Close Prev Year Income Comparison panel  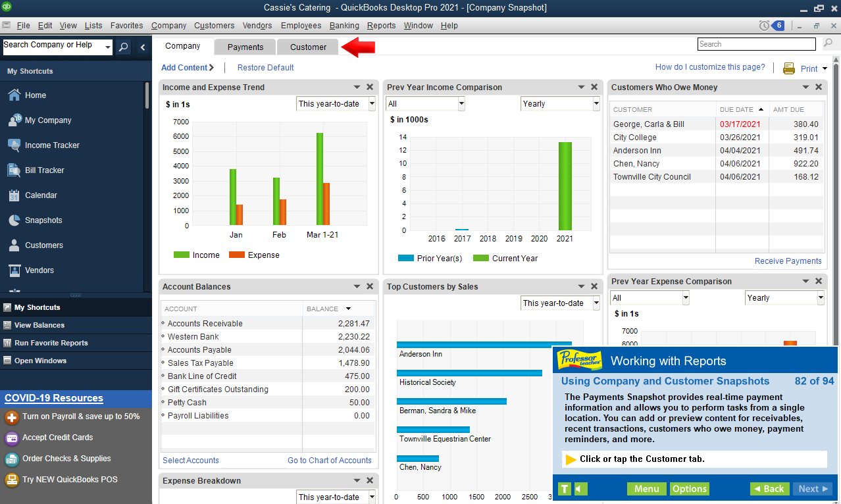[594, 87]
